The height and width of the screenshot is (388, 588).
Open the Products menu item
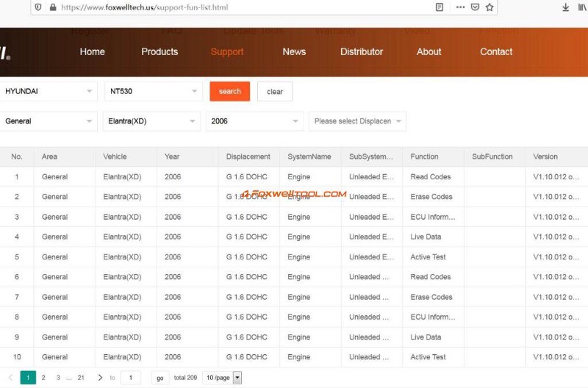159,51
